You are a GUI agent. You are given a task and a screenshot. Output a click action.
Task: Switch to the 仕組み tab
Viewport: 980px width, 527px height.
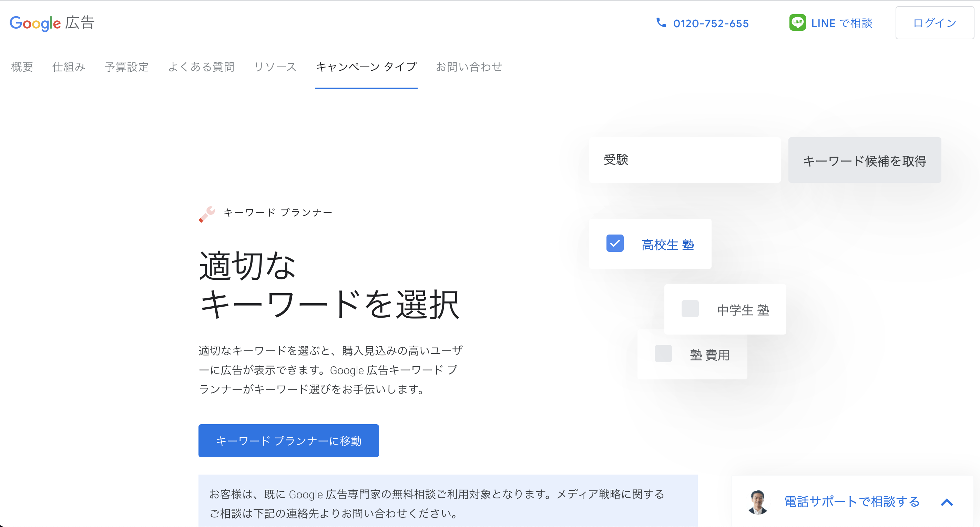69,67
